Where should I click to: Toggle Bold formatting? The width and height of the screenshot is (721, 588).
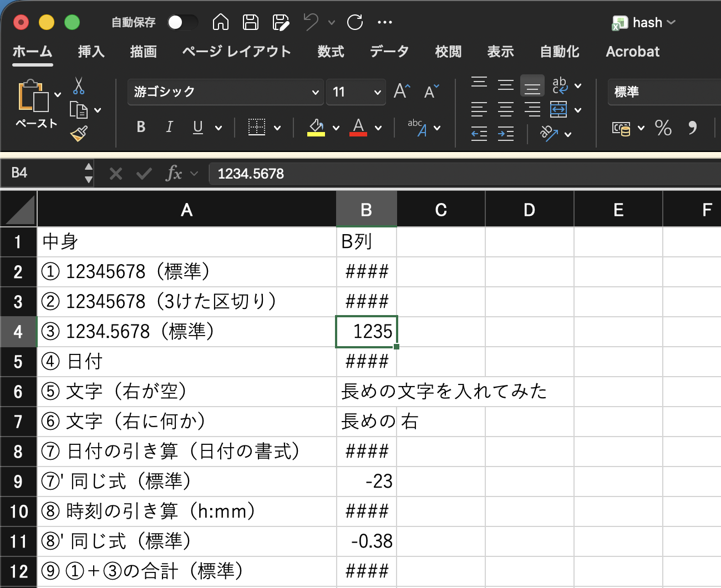(141, 127)
